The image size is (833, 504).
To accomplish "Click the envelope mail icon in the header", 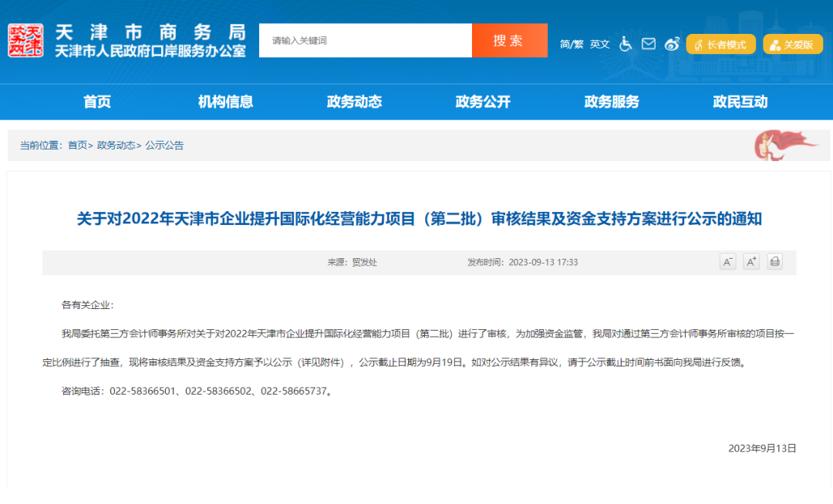I will tap(647, 43).
